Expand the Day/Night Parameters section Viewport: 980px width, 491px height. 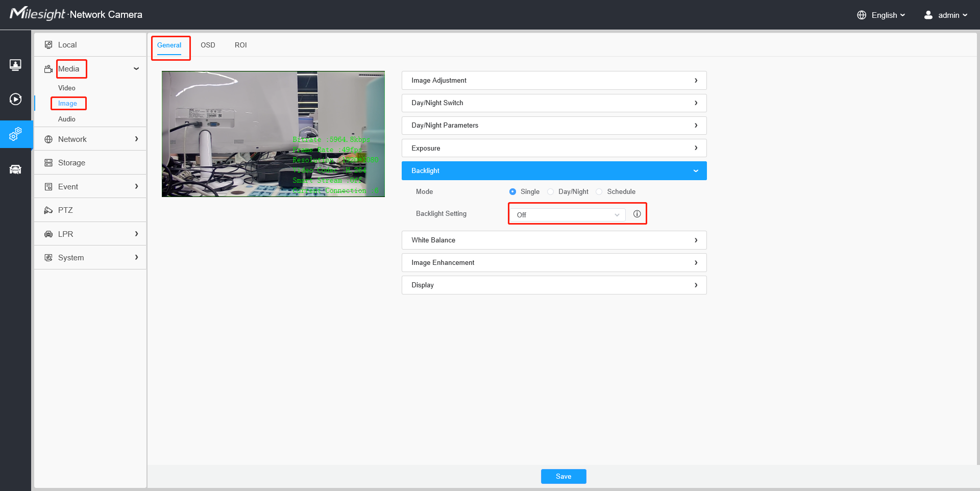tap(554, 126)
